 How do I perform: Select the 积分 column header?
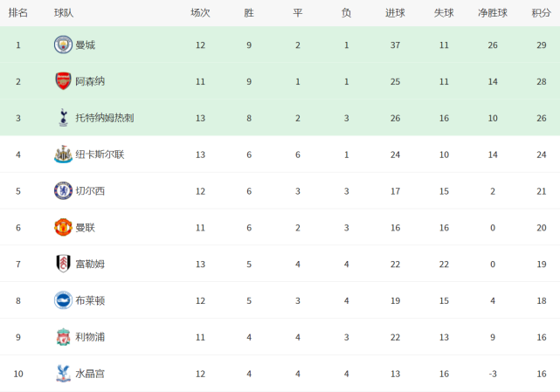542,13
